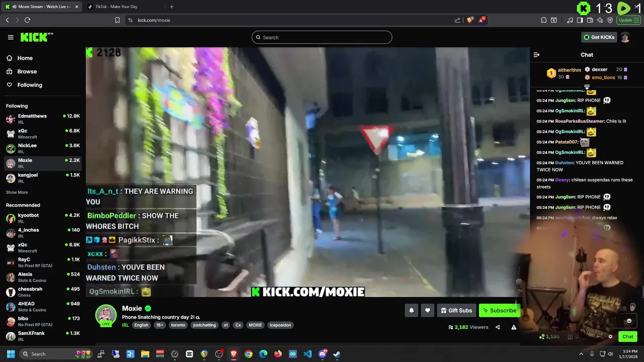
Task: Open altherithm top gifter entry
Action: [564, 73]
